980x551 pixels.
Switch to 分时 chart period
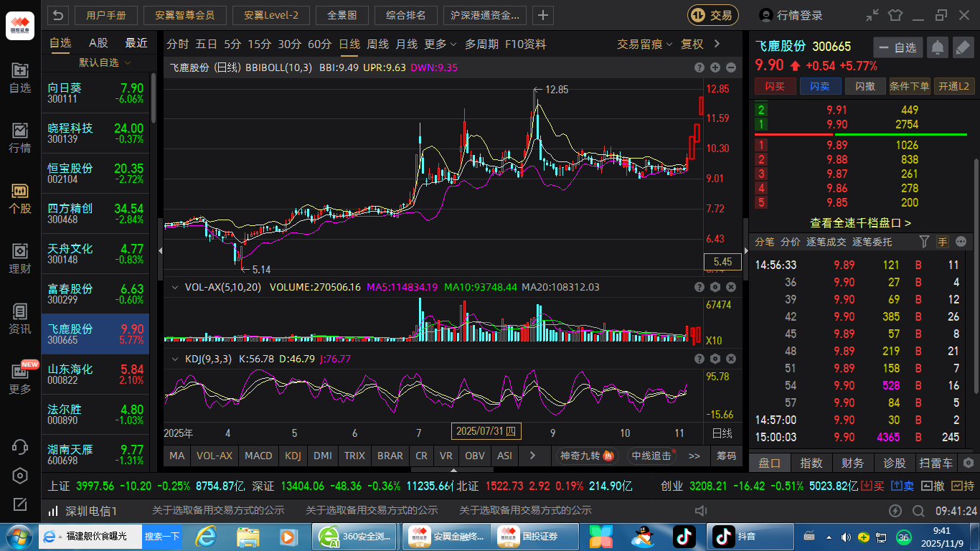point(177,44)
